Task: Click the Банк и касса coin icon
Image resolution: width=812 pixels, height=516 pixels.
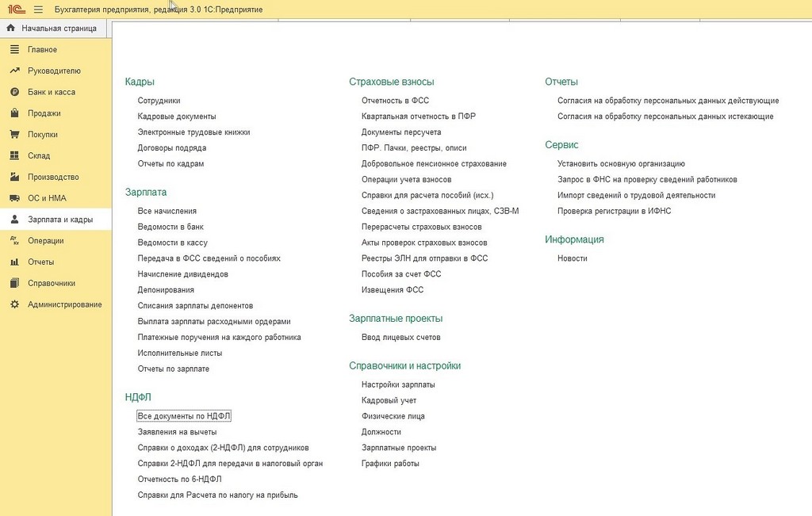Action: point(14,92)
